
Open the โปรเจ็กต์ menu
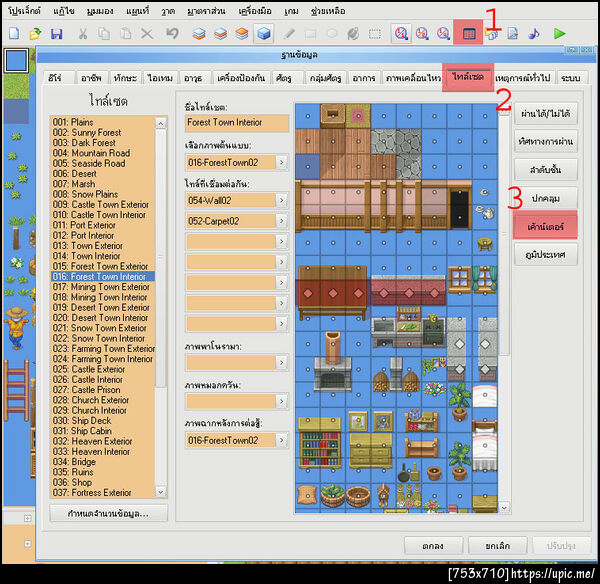(24, 11)
